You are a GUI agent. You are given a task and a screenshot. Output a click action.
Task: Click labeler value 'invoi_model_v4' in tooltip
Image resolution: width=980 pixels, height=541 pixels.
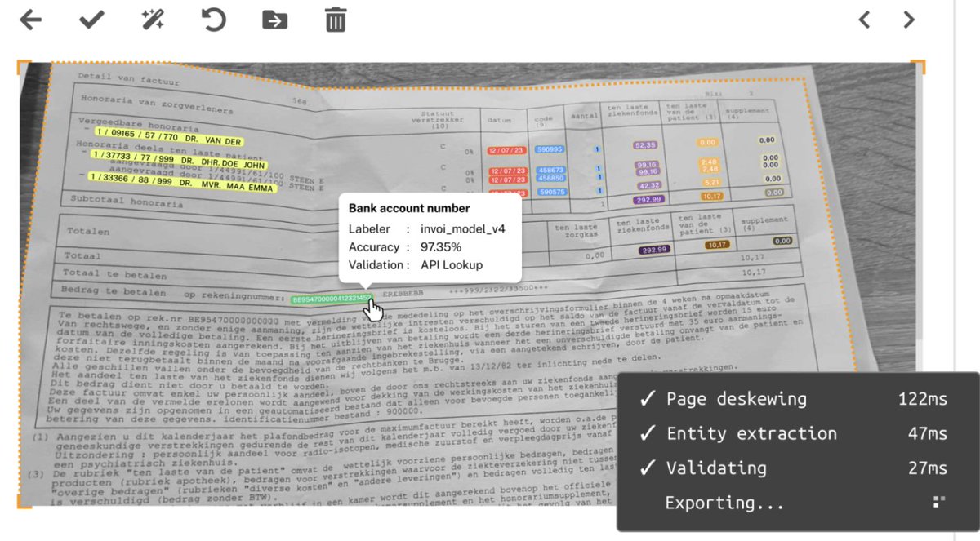coord(463,228)
